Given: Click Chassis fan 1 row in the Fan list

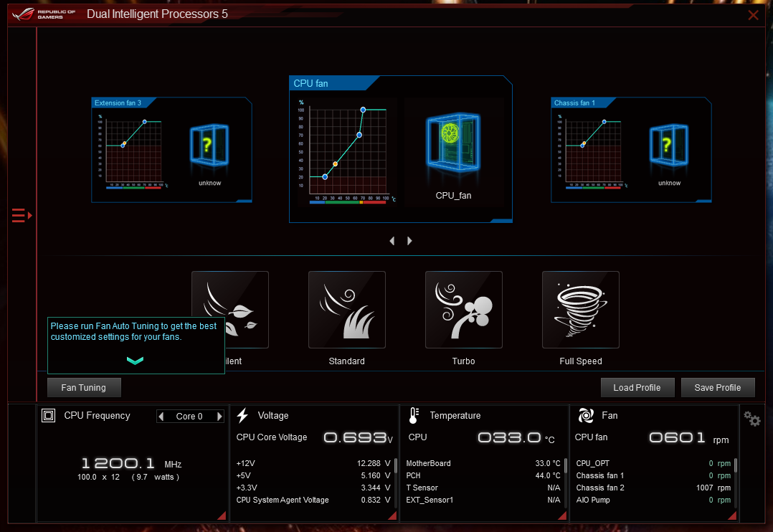Looking at the screenshot, I should pos(653,476).
